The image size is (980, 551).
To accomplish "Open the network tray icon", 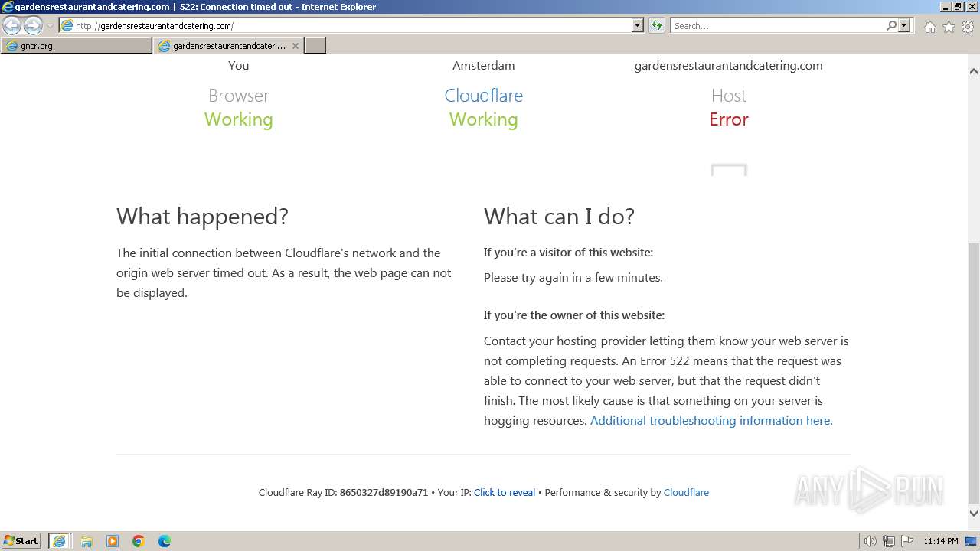I will pyautogui.click(x=889, y=541).
